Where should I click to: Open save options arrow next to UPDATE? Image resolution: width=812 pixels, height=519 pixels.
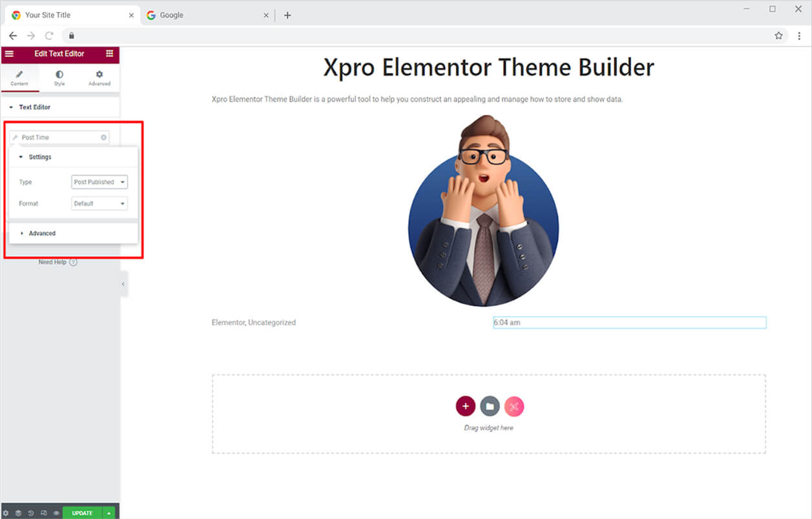tap(109, 513)
